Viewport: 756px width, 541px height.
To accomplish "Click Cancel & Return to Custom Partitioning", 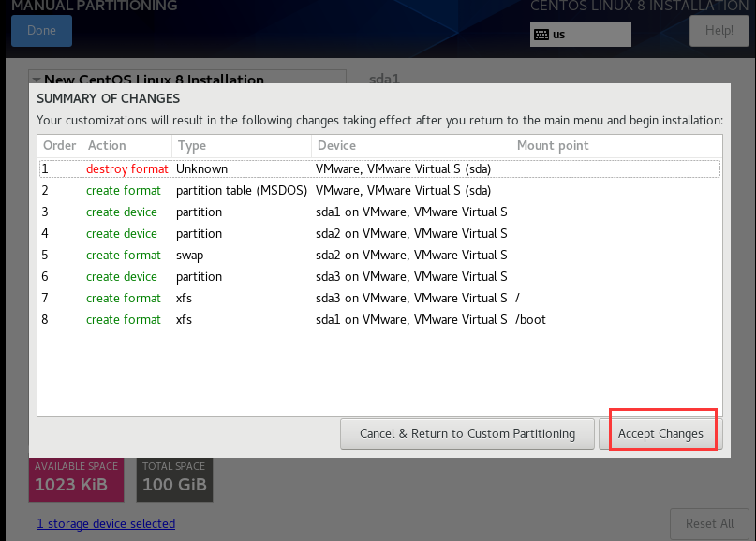I will [x=467, y=434].
